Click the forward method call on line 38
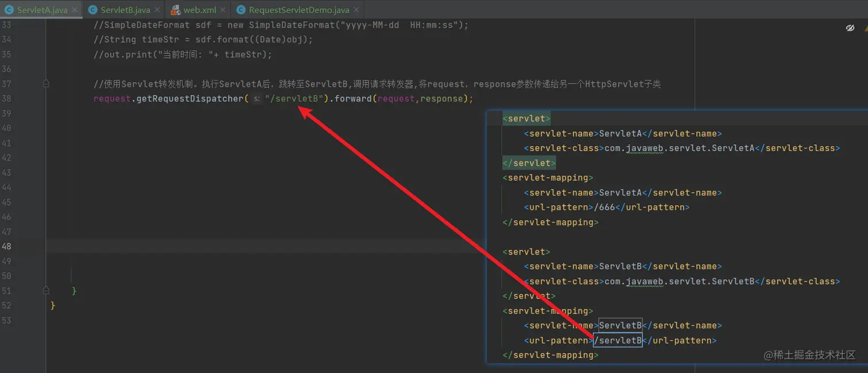 [x=352, y=98]
